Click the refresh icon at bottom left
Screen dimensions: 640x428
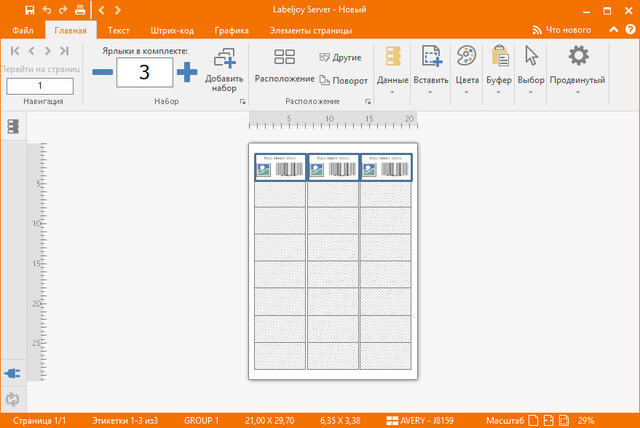click(x=12, y=398)
